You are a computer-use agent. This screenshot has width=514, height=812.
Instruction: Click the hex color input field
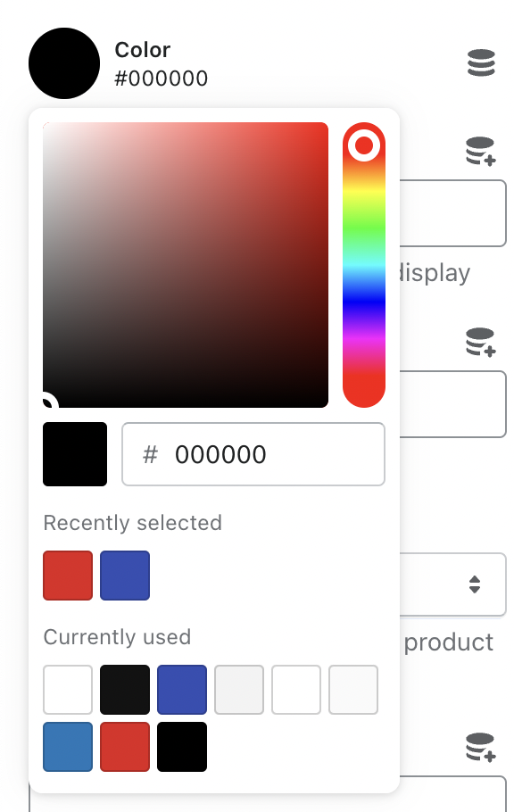point(253,454)
